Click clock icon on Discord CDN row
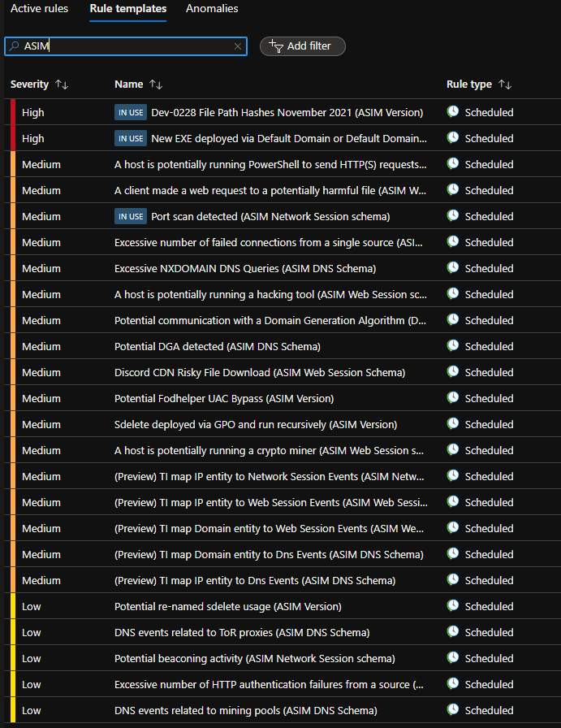 click(453, 371)
